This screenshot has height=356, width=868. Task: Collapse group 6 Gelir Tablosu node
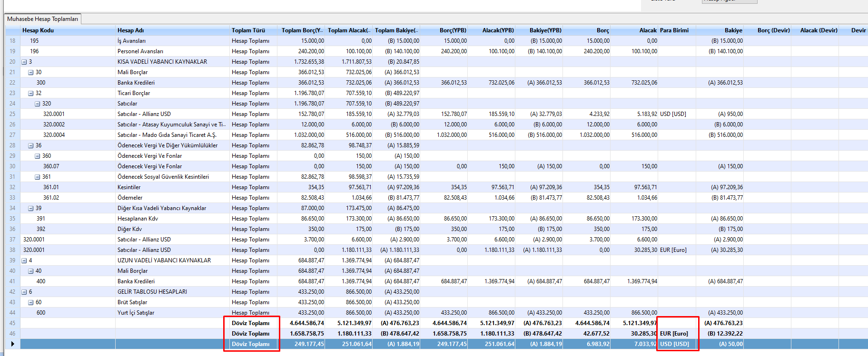click(24, 292)
